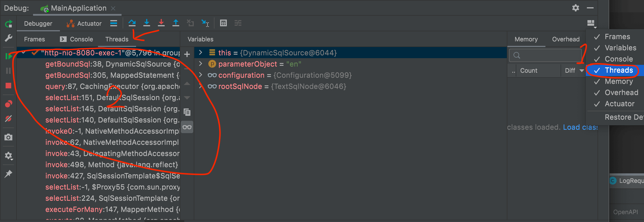Viewport: 644px width, 222px height.
Task: Open the Actuator tab
Action: click(x=84, y=23)
